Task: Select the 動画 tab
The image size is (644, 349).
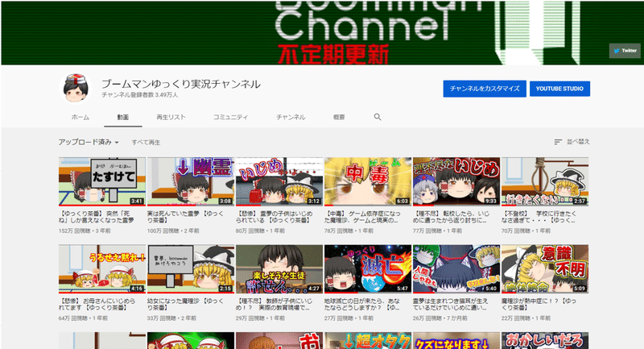Action: [x=123, y=117]
